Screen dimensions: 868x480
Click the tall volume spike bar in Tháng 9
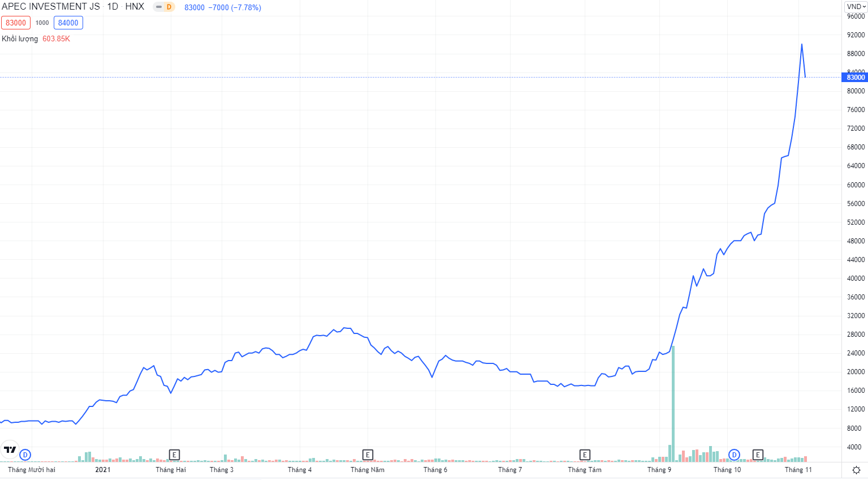tap(673, 403)
